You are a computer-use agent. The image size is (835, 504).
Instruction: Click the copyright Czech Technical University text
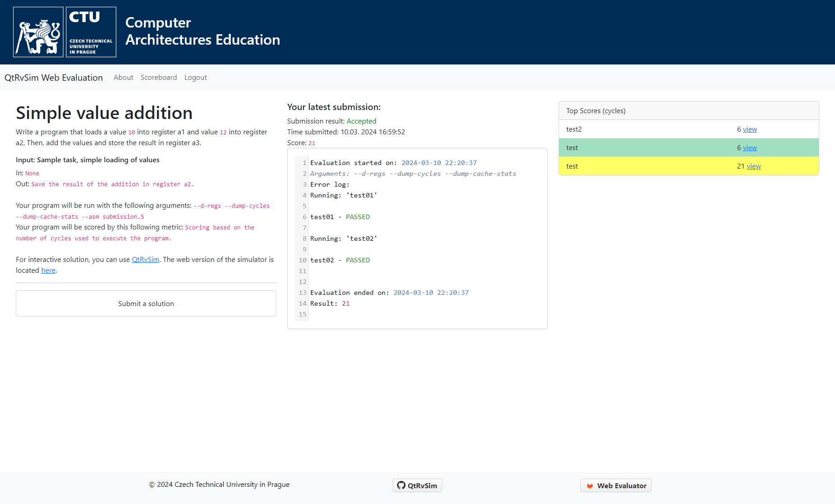coord(220,485)
